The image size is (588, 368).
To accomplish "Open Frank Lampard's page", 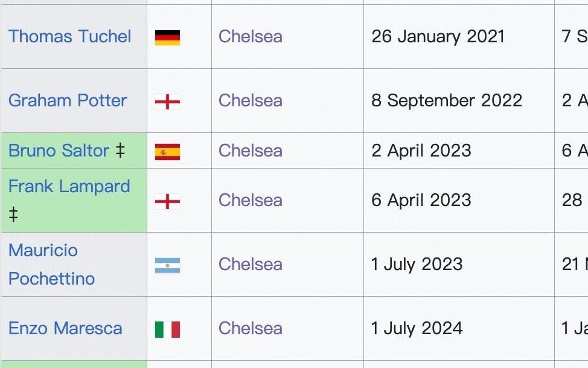I will [x=69, y=186].
